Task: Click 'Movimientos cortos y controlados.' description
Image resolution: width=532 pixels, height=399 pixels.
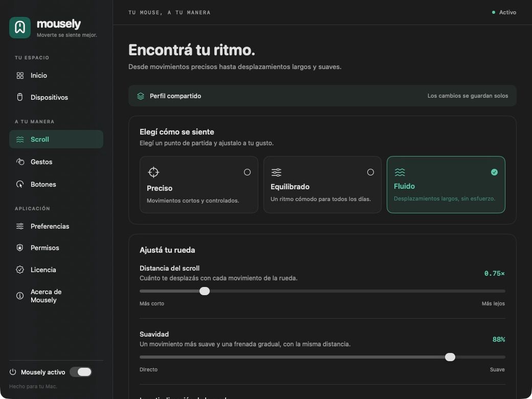Action: point(193,201)
